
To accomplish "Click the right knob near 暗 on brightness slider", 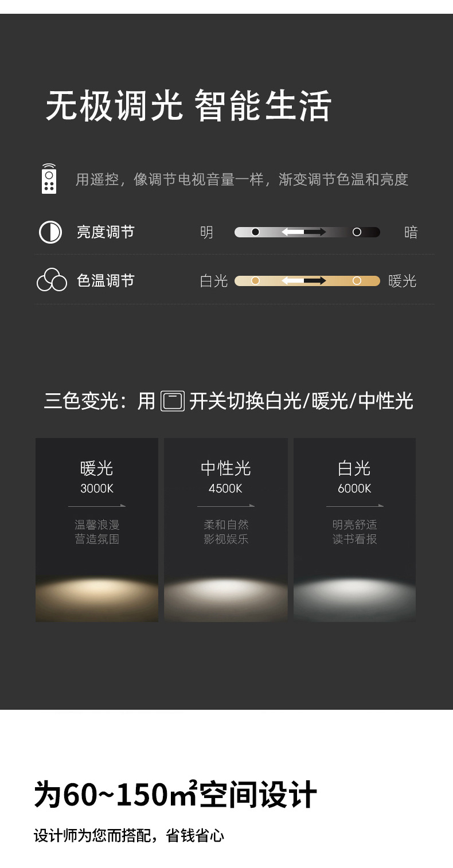I will pos(357,232).
